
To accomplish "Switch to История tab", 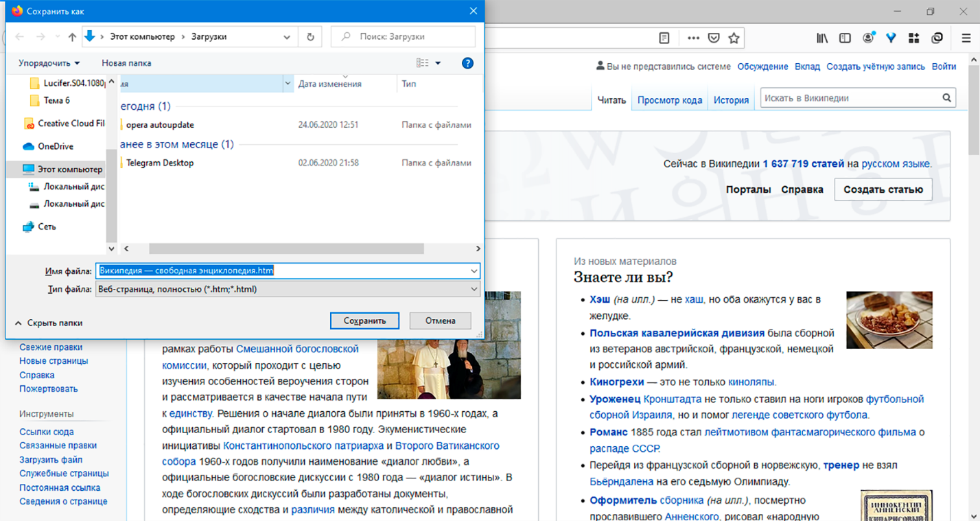I will 731,100.
